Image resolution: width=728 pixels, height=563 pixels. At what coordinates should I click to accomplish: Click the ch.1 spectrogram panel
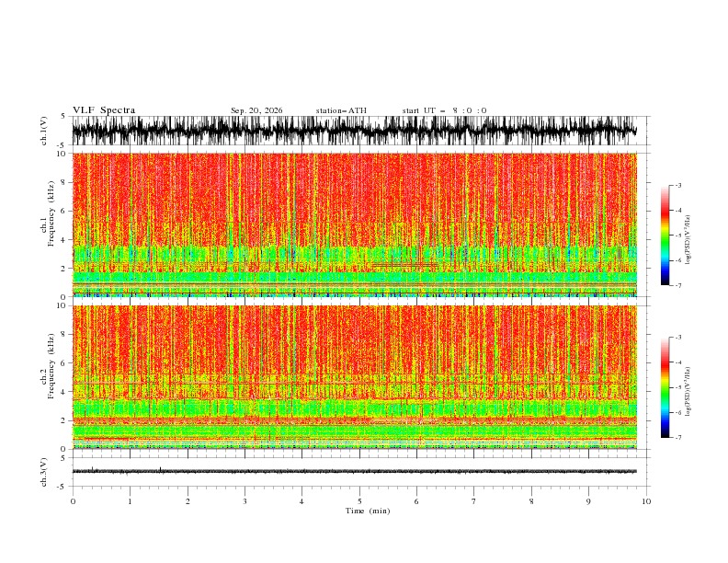tap(355, 224)
